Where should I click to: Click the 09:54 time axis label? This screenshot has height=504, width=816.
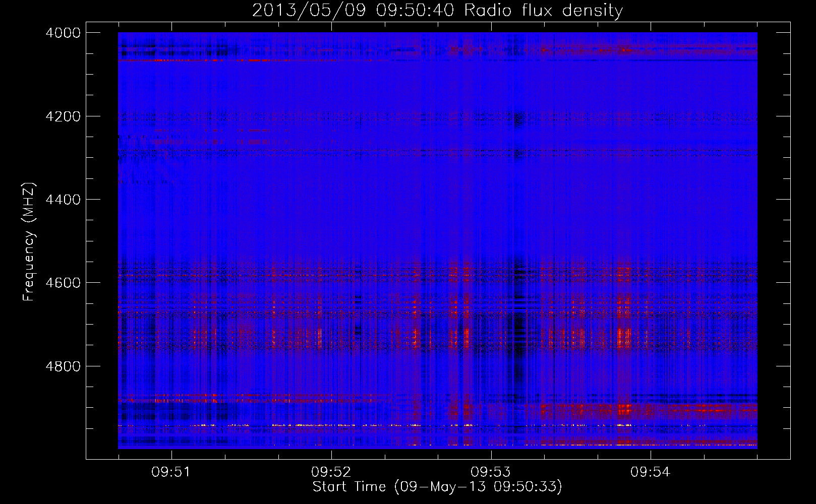651,472
